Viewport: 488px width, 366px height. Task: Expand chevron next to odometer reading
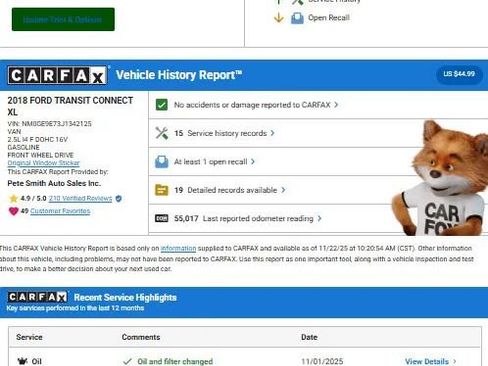tap(319, 218)
